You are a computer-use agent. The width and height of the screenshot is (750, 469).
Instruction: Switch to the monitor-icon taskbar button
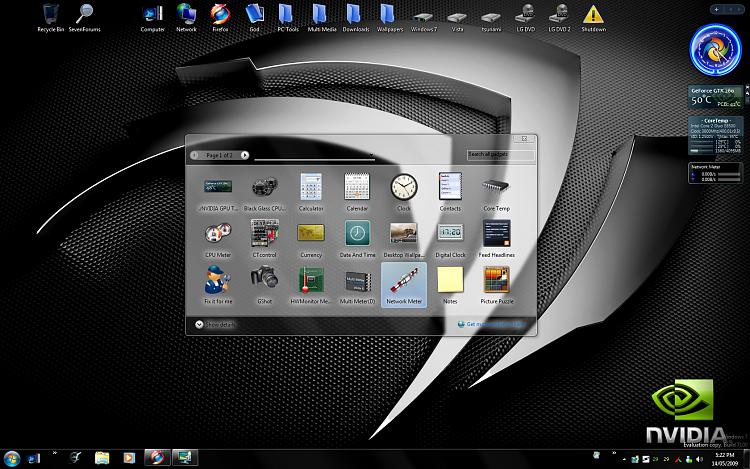pyautogui.click(x=185, y=458)
